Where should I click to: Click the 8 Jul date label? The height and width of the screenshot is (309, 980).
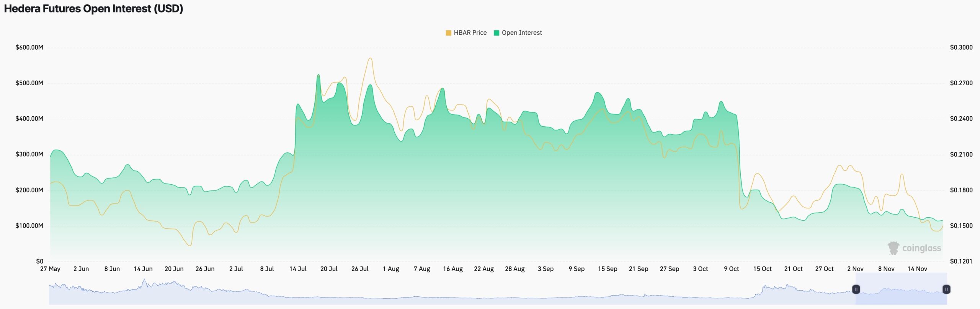point(267,269)
